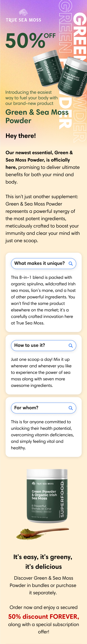Click the 8-in-1 blend description paragraph
The image size is (87, 644).
click(43, 300)
